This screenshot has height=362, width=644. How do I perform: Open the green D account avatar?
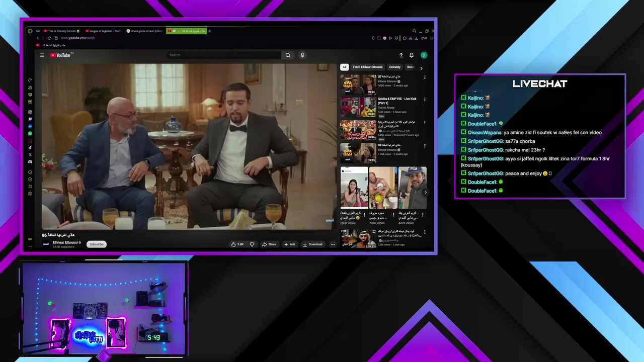pyautogui.click(x=424, y=55)
